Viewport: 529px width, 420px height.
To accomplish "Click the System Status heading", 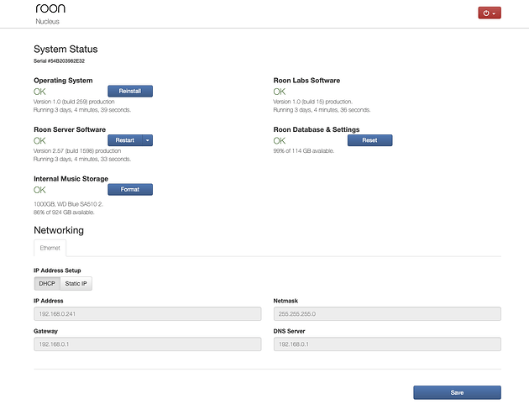I will click(x=65, y=50).
